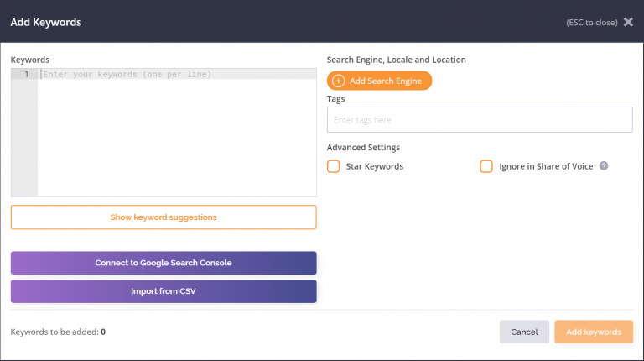
Task: Show keyword suggestions
Action: tap(164, 217)
